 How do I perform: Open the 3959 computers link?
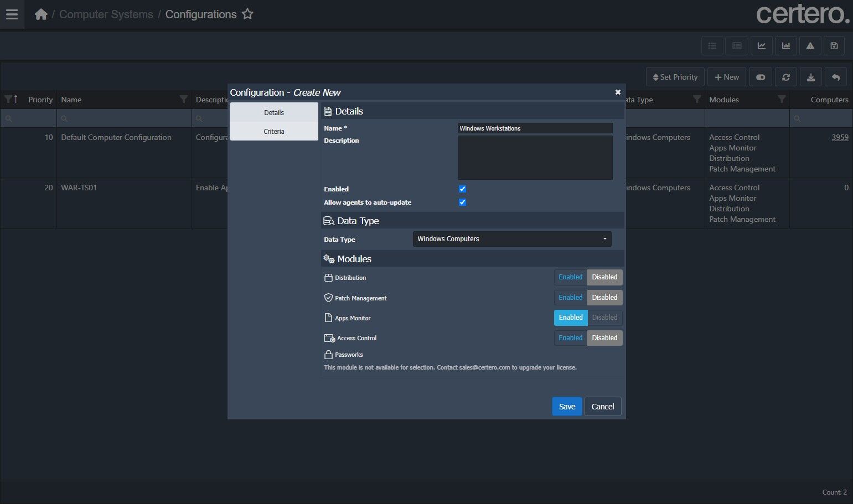pos(840,137)
